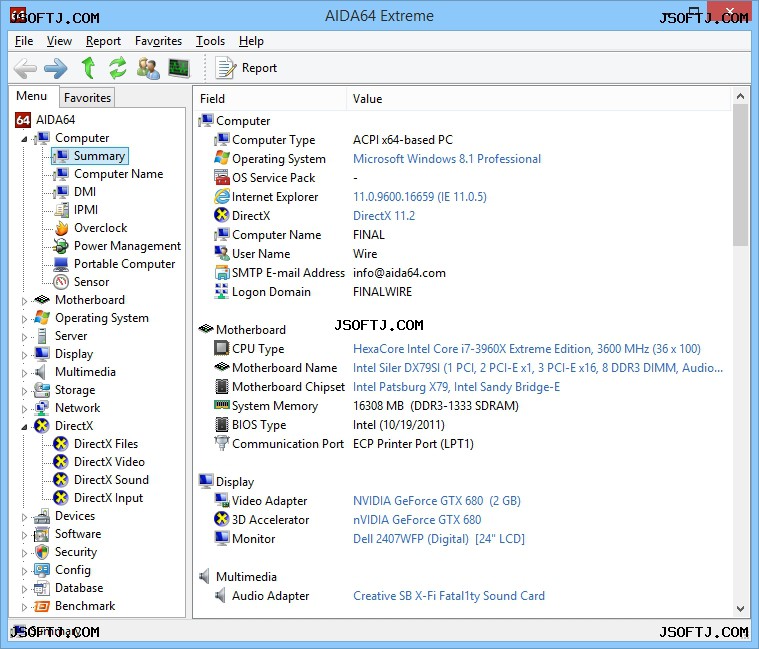
Task: Open the Help menu
Action: pos(251,41)
